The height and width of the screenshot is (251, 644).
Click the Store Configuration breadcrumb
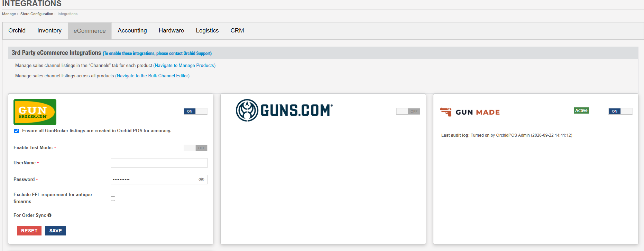coord(37,14)
